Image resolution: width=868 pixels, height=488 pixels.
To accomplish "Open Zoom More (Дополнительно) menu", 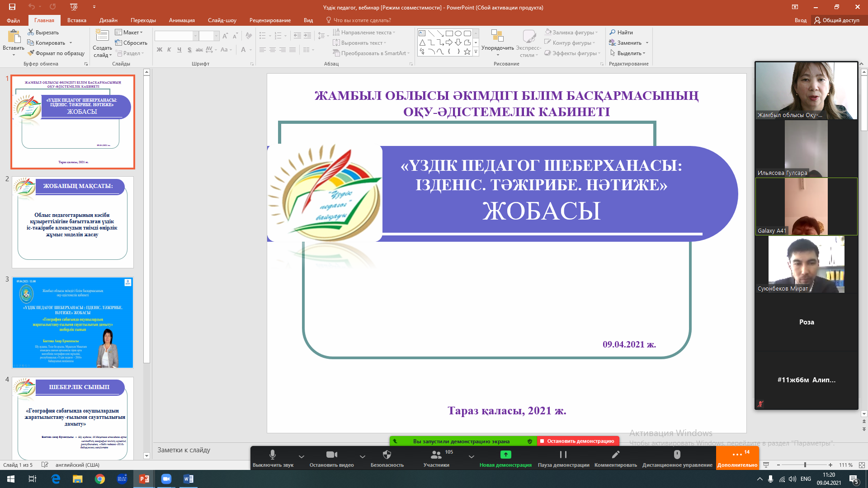I will [x=737, y=458].
